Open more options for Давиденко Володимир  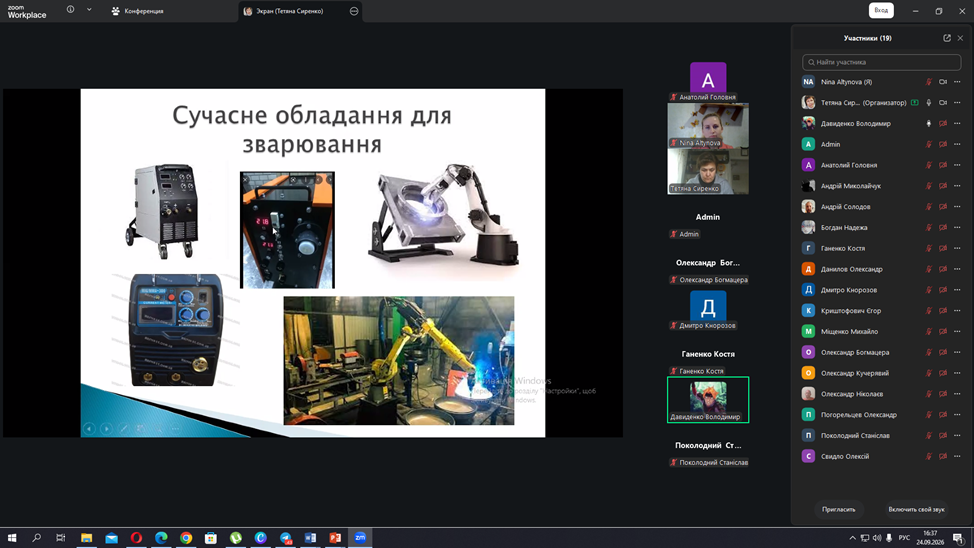pos(957,124)
